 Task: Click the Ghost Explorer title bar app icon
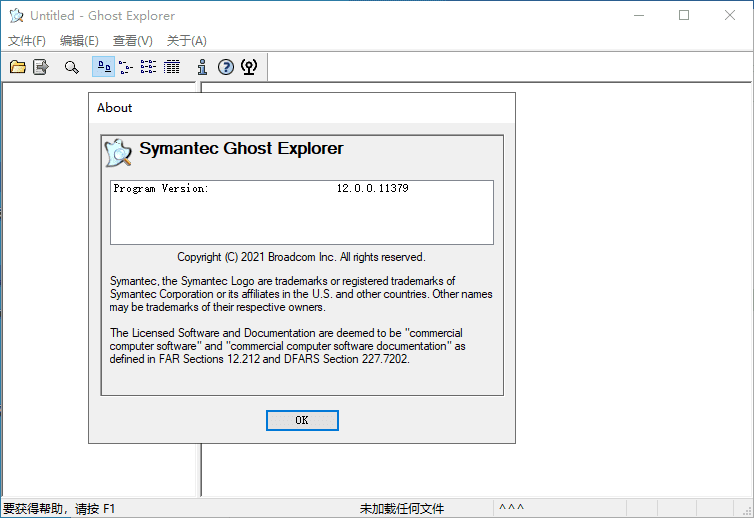point(16,15)
